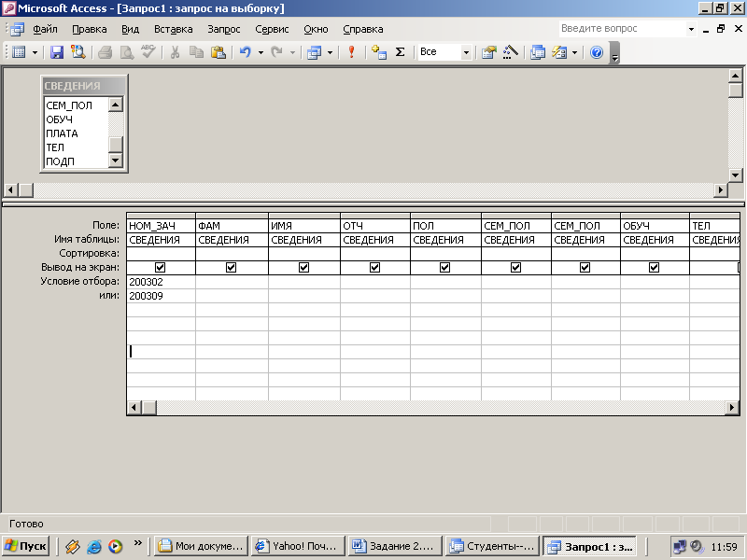Click the New Object toolbar icon
747x560 pixels.
559,52
